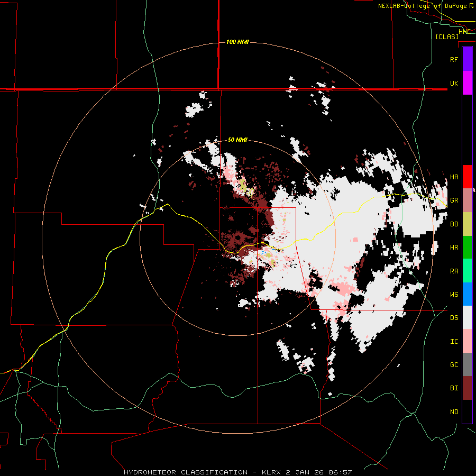Select the green HR legend swatch
This screenshot has width=476, height=476.
coord(467,248)
